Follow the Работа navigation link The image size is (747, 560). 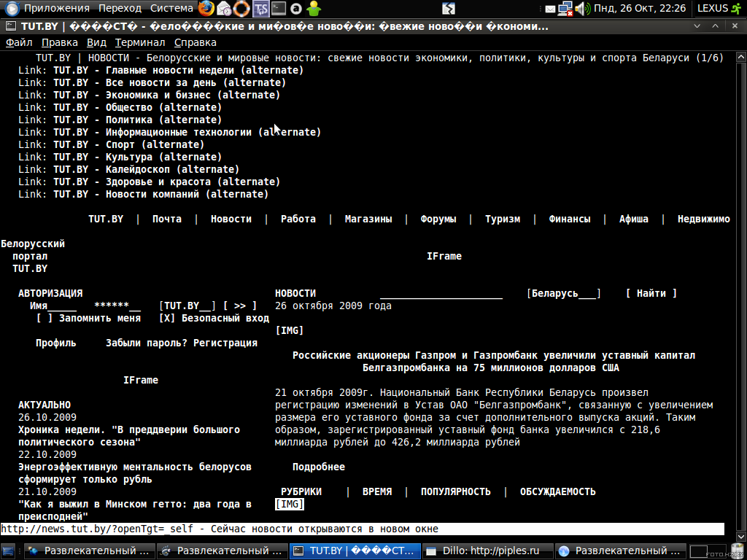(298, 219)
